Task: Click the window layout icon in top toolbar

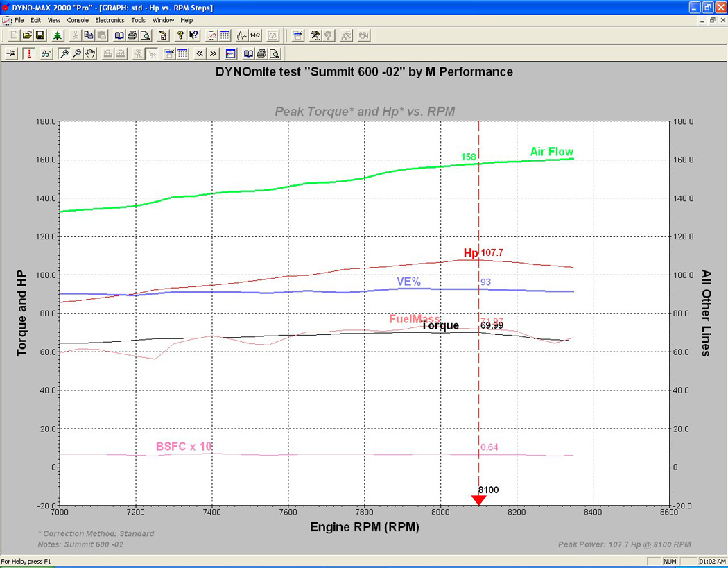Action: [297, 35]
